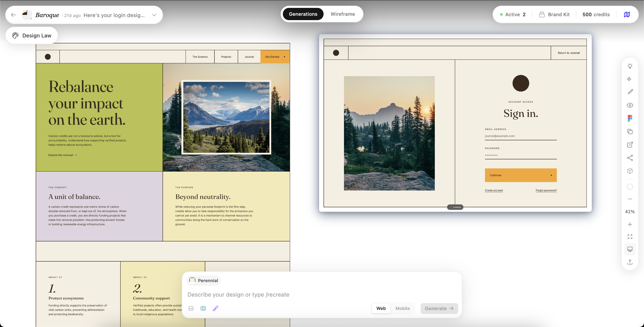
Task: Open the Design Law palette button
Action: click(x=32, y=35)
